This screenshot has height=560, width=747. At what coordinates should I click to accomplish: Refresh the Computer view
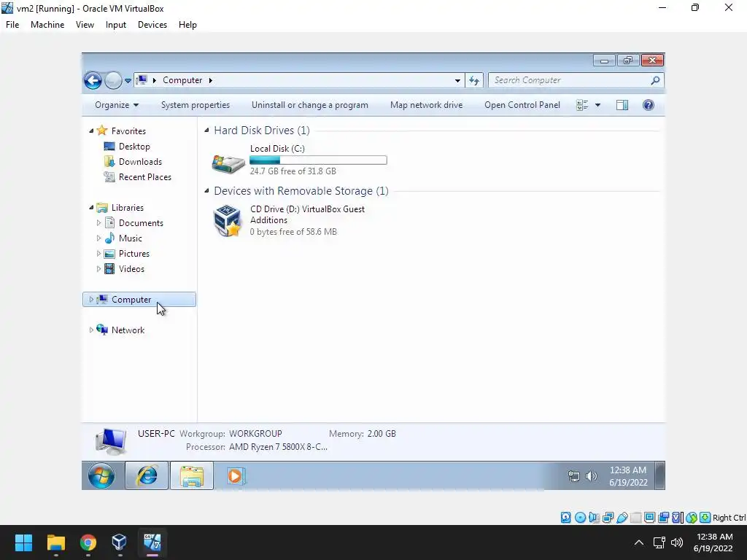474,80
